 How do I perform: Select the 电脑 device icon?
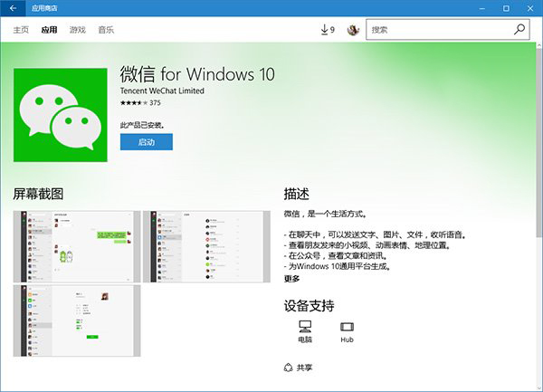305,331
